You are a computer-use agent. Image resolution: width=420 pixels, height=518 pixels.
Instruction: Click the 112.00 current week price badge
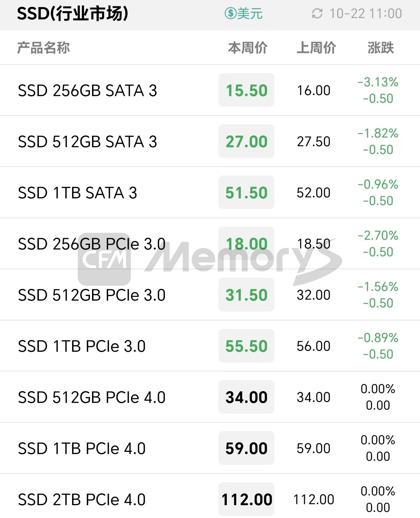pyautogui.click(x=246, y=499)
